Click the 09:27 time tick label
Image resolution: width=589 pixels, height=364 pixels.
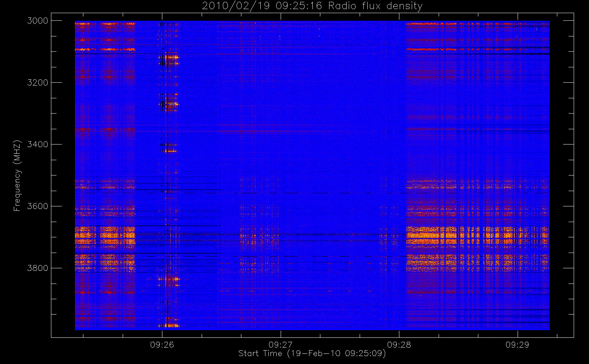click(x=281, y=345)
